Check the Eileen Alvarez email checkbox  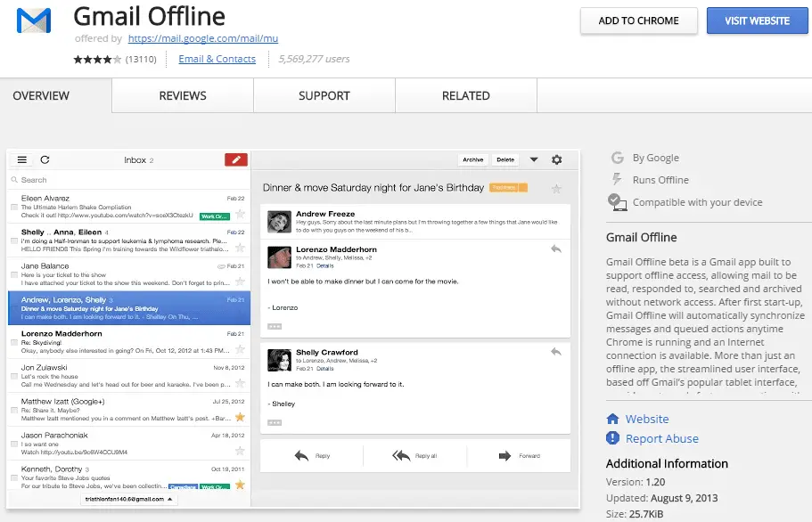(x=14, y=207)
